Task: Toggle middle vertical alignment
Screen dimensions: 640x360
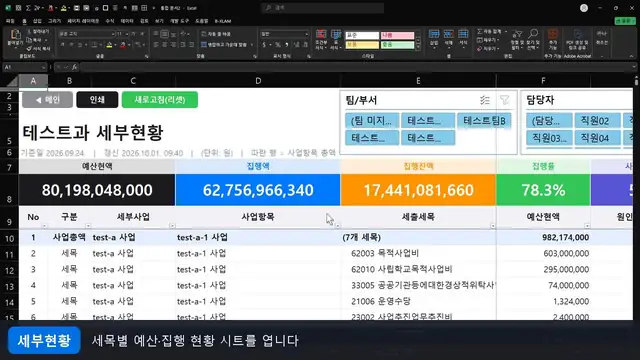Action: click(x=165, y=34)
